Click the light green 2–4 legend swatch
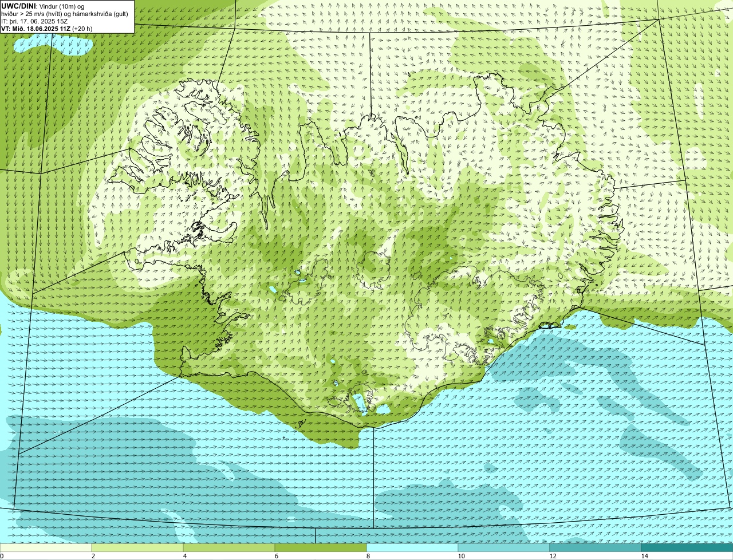The width and height of the screenshot is (733, 560). [x=137, y=548]
